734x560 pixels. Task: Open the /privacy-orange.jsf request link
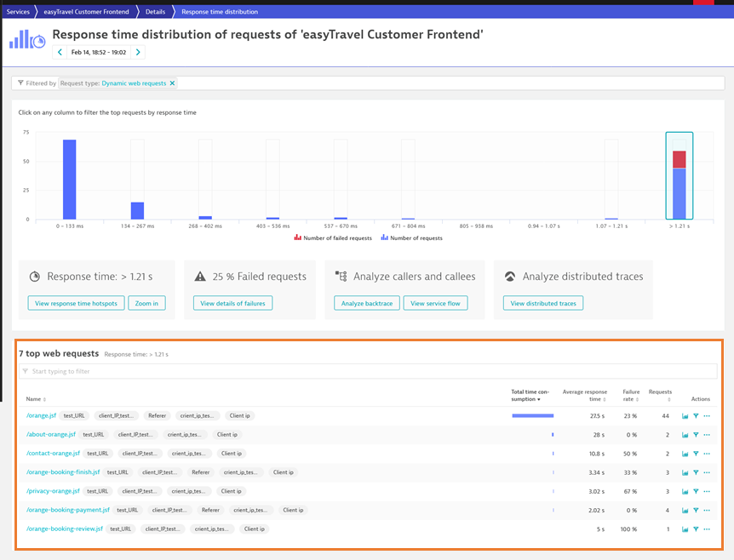[53, 491]
